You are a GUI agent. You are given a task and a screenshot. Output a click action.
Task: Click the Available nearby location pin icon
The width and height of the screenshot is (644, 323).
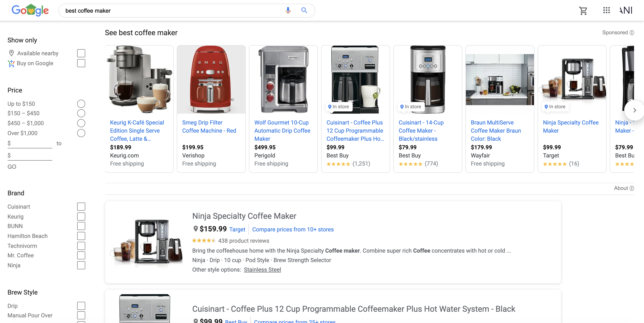point(11,53)
